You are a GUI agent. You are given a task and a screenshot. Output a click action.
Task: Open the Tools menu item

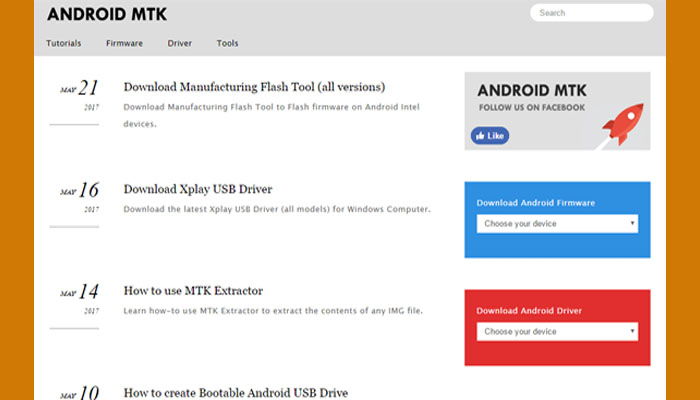(227, 43)
